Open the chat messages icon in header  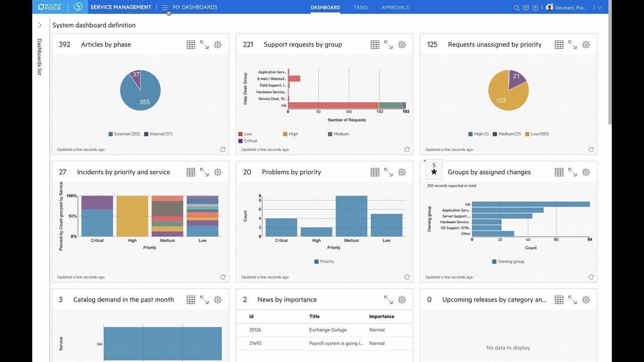point(526,8)
